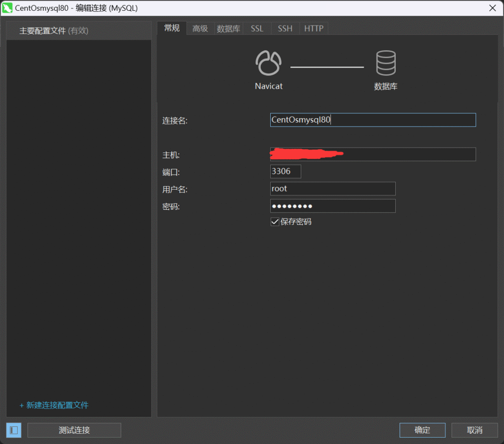Confirm with the 确定 button

click(x=422, y=430)
